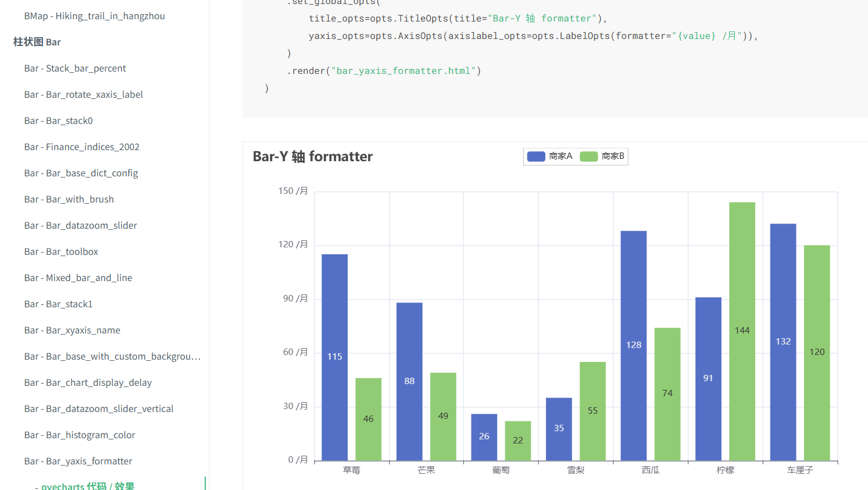Open Bar - Bar_datazoom_slider page
Viewport: 868px width, 490px height.
click(80, 225)
